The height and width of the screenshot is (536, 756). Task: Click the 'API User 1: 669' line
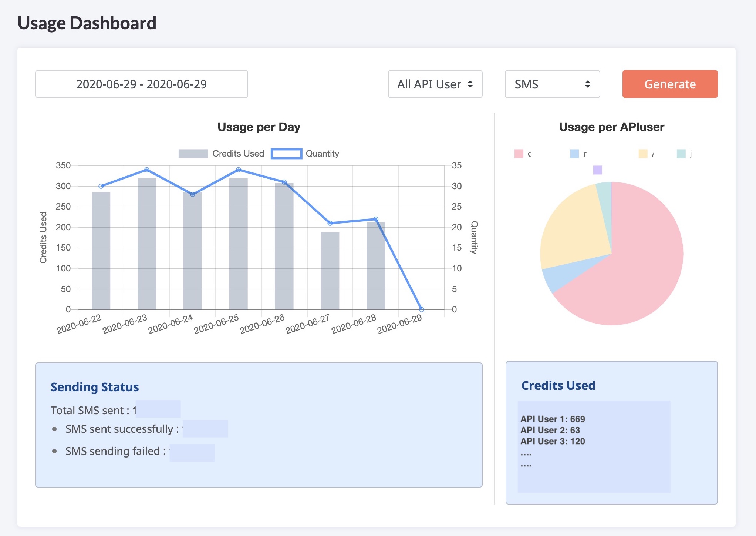pyautogui.click(x=553, y=419)
